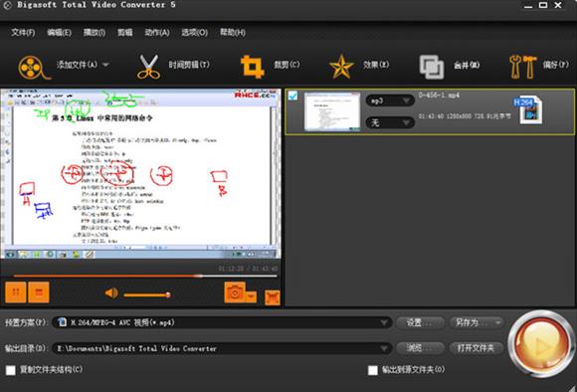
Task: Open the mp3 audio track dropdown
Action: pyautogui.click(x=390, y=100)
